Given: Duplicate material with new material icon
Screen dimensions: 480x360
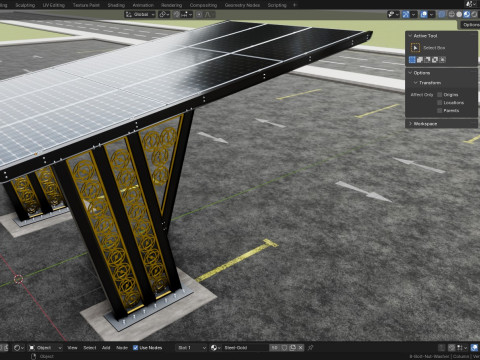Looking at the screenshot, I should tap(292, 348).
